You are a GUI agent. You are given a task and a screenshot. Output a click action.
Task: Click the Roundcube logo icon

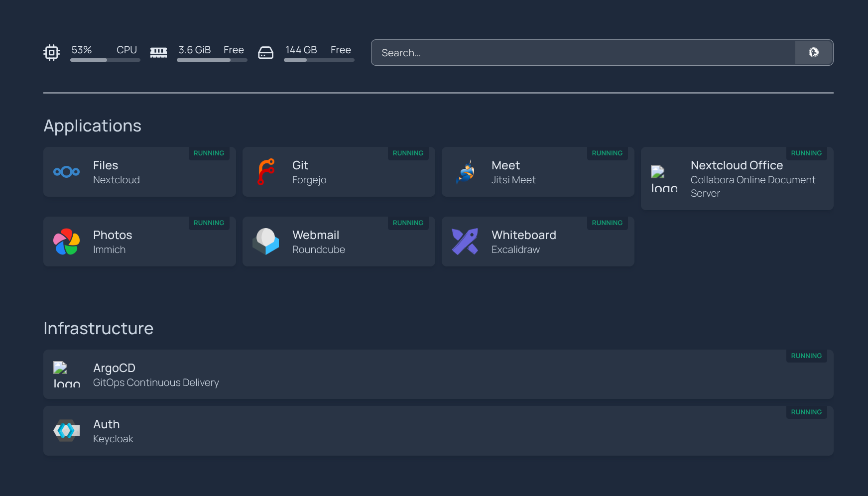coord(266,242)
